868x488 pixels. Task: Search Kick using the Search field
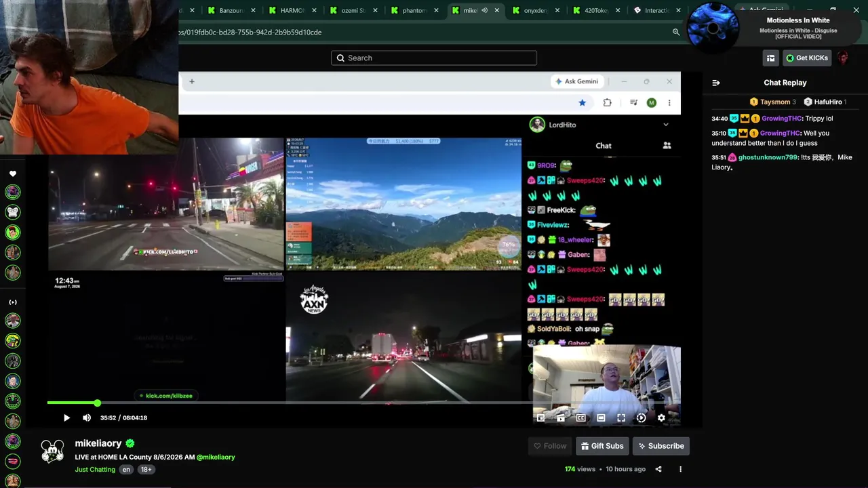point(434,58)
